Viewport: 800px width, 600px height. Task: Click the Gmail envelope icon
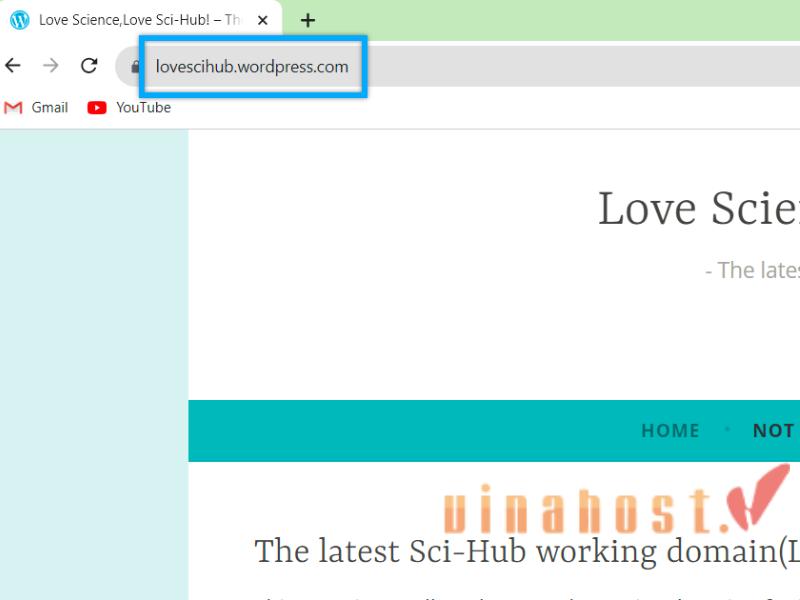pos(13,108)
